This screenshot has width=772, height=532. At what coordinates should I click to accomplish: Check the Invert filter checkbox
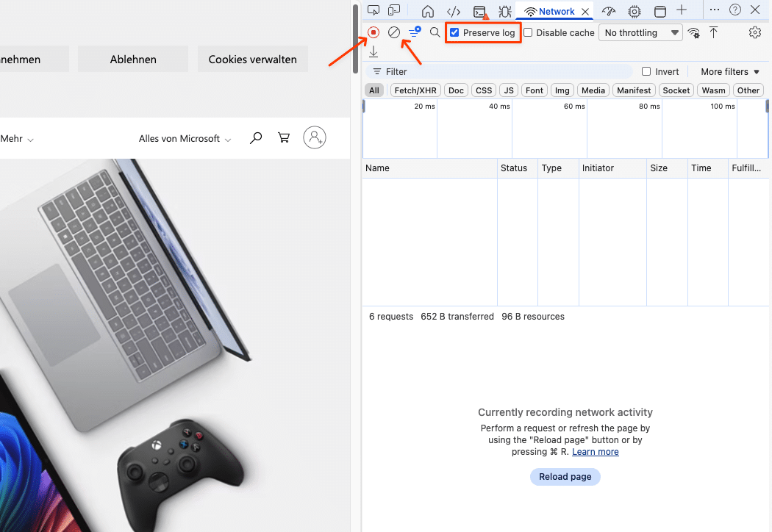[x=646, y=71]
